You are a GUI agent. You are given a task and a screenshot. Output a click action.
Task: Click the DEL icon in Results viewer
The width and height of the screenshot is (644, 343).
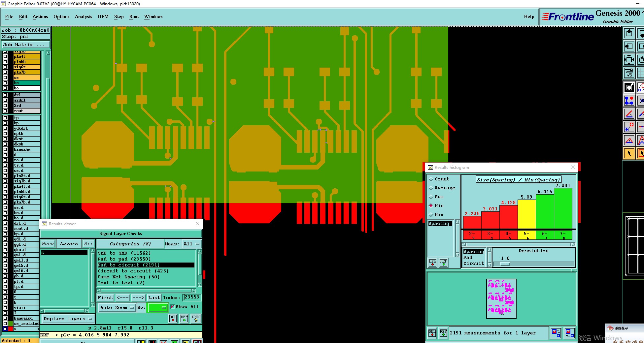pos(173,319)
